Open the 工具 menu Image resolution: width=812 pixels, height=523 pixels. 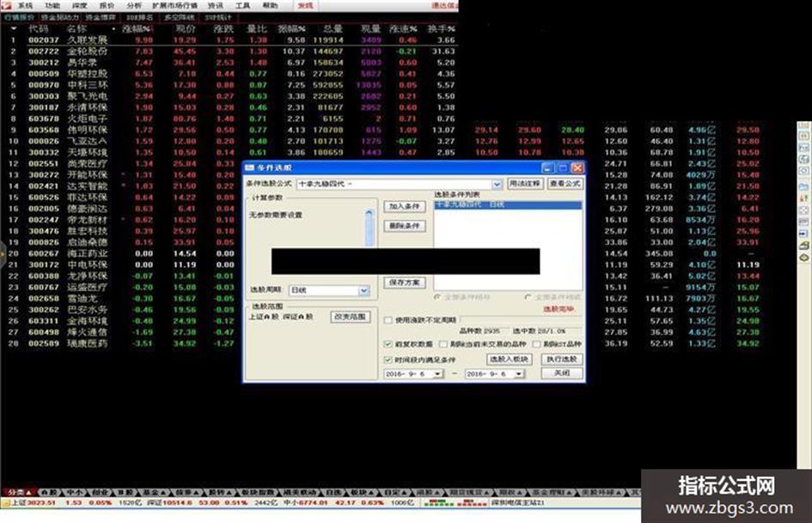(243, 5)
